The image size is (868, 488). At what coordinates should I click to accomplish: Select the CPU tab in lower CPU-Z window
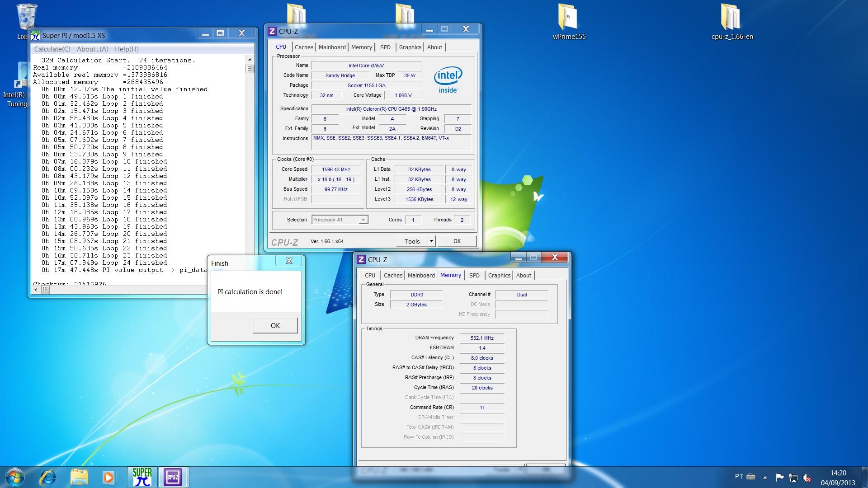[370, 275]
